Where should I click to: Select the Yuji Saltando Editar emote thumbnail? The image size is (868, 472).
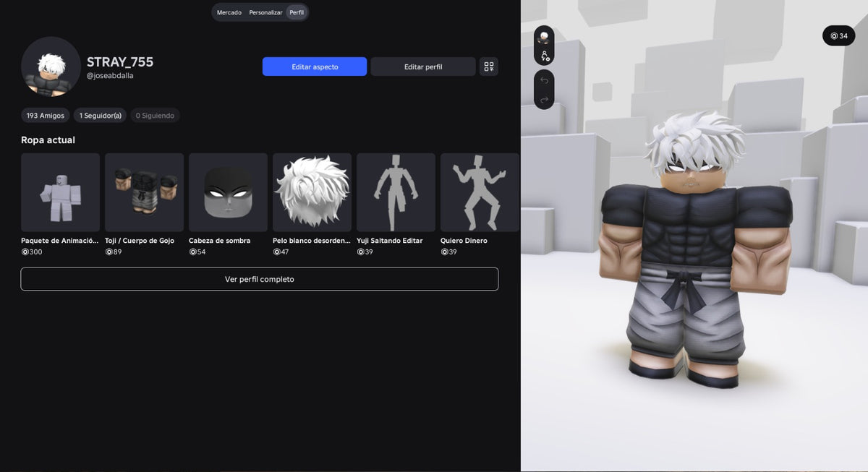tap(396, 192)
